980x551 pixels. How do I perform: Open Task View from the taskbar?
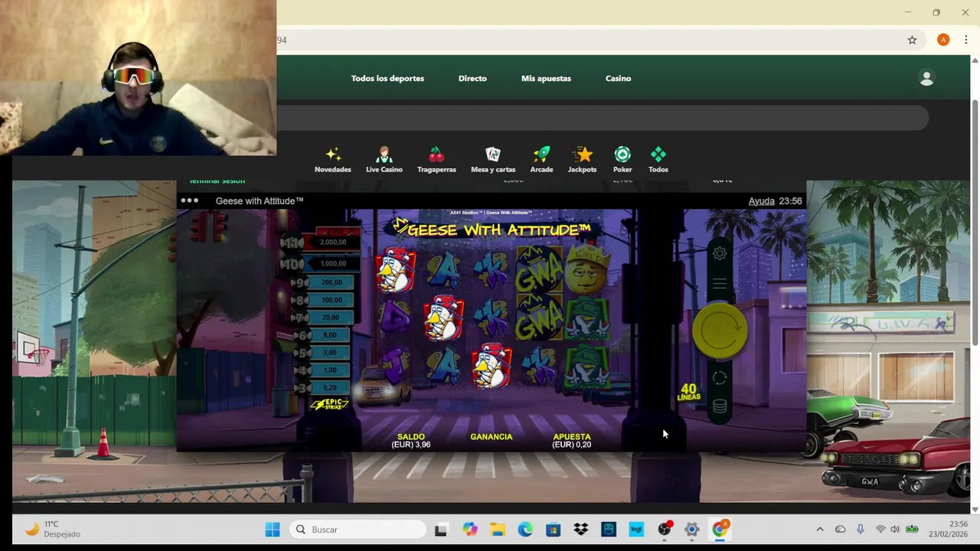click(441, 530)
